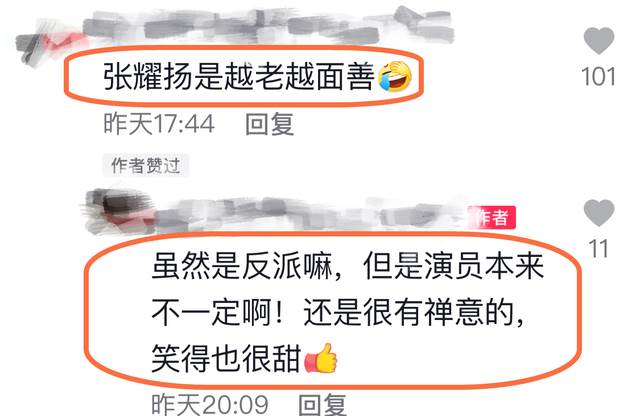Open the author's blurred avatar in the reply
640x416 pixels.
pos(119,211)
